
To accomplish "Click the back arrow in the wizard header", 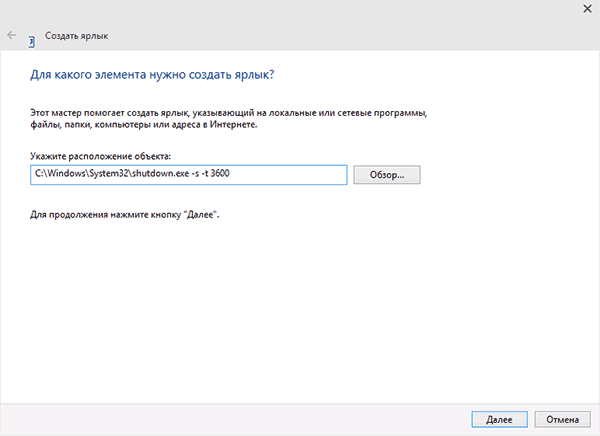I will (11, 36).
